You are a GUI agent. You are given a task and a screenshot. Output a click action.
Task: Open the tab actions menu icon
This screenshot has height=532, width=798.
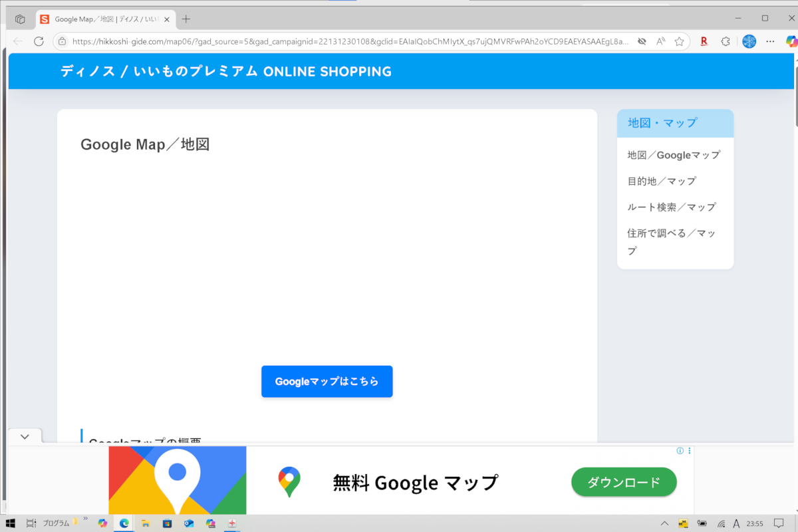pos(20,19)
